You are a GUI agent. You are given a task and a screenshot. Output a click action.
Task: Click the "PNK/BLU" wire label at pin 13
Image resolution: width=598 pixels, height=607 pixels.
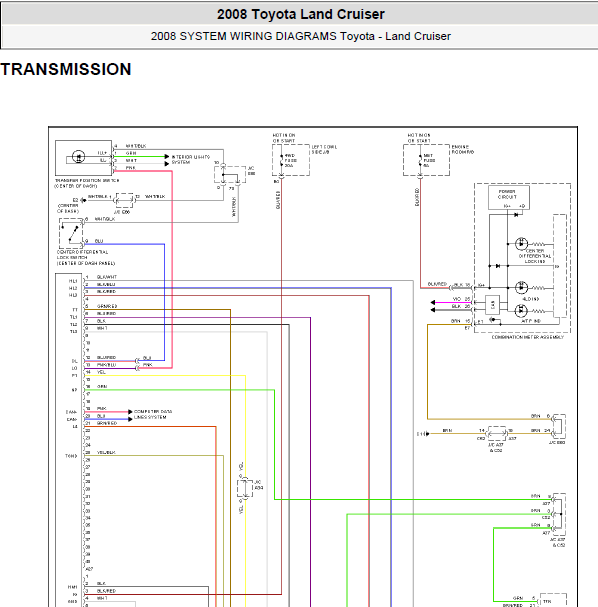click(x=106, y=365)
